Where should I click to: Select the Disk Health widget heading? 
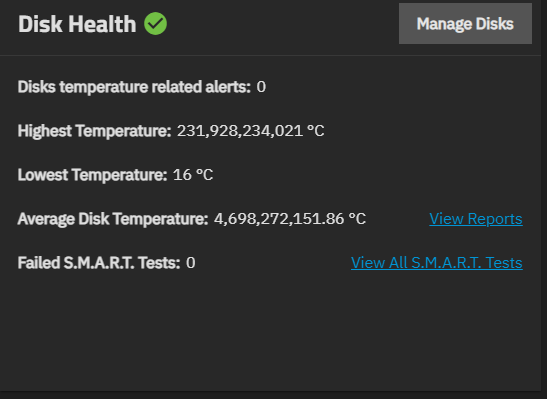coord(77,24)
